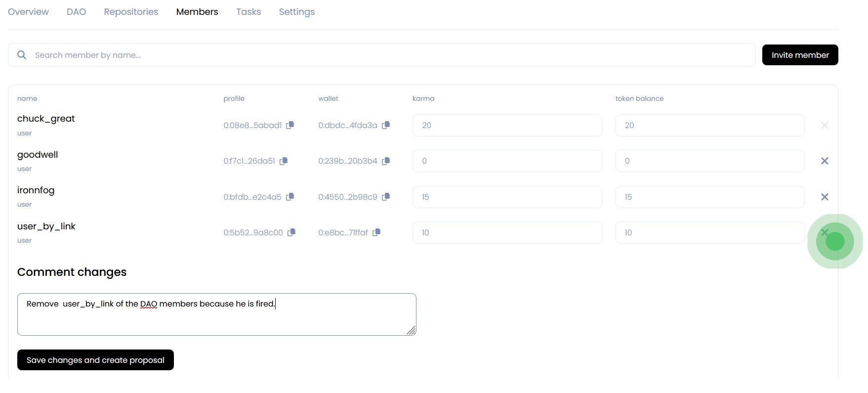The width and height of the screenshot is (868, 393).
Task: Click the karma field for ironnfog
Action: point(507,197)
